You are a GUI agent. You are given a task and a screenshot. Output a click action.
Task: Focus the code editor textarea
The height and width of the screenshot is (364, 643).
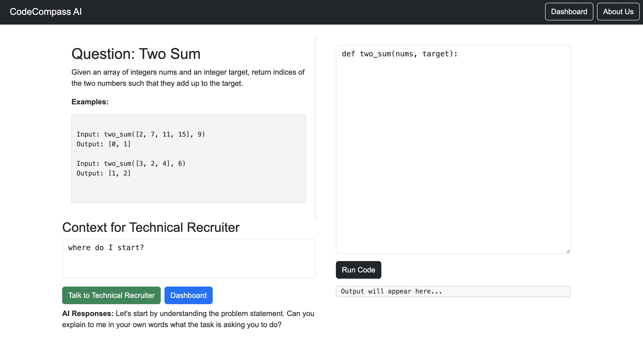coord(453,150)
